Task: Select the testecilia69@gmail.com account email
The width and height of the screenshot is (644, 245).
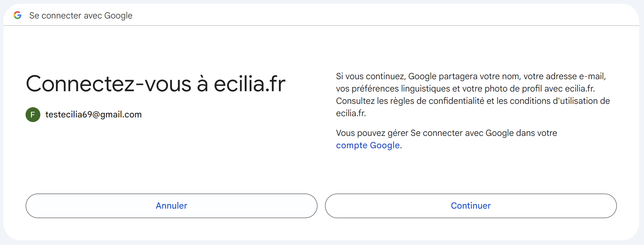Action: [x=93, y=115]
